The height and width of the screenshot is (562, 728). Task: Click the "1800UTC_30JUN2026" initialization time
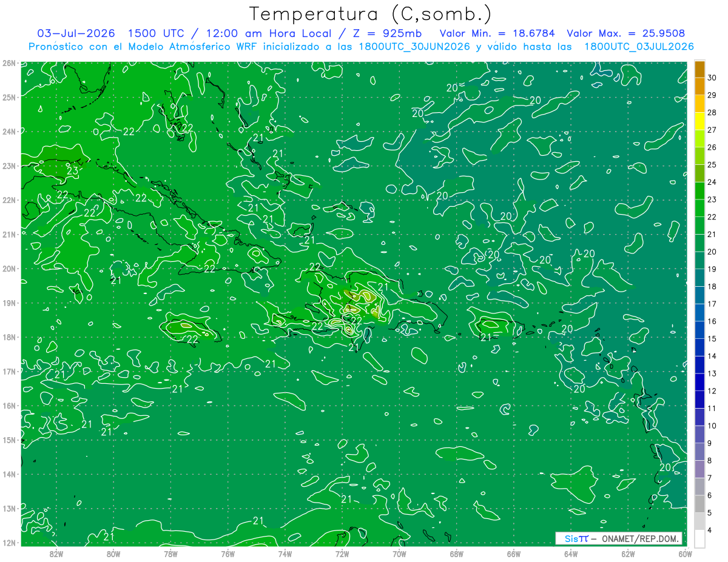click(414, 47)
